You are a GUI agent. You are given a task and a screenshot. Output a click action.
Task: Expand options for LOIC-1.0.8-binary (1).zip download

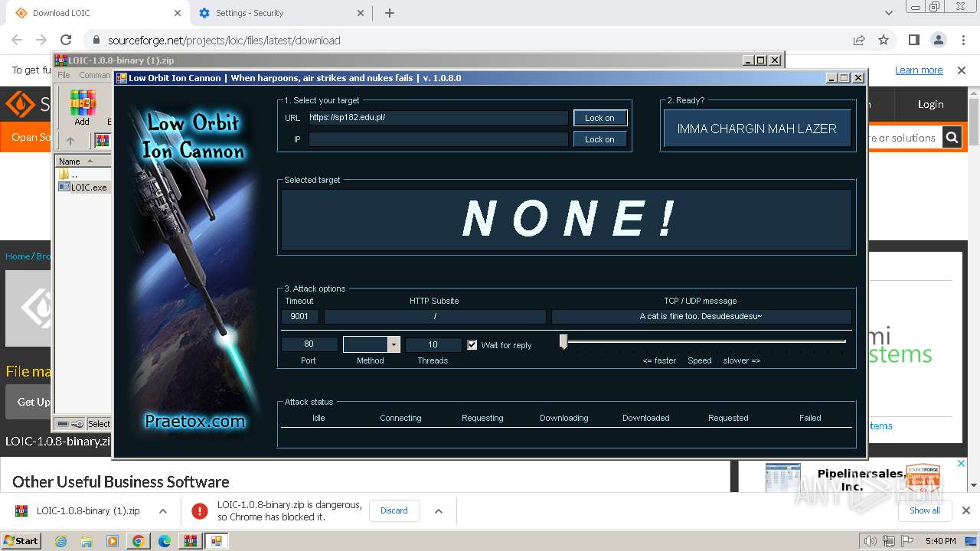tap(163, 510)
